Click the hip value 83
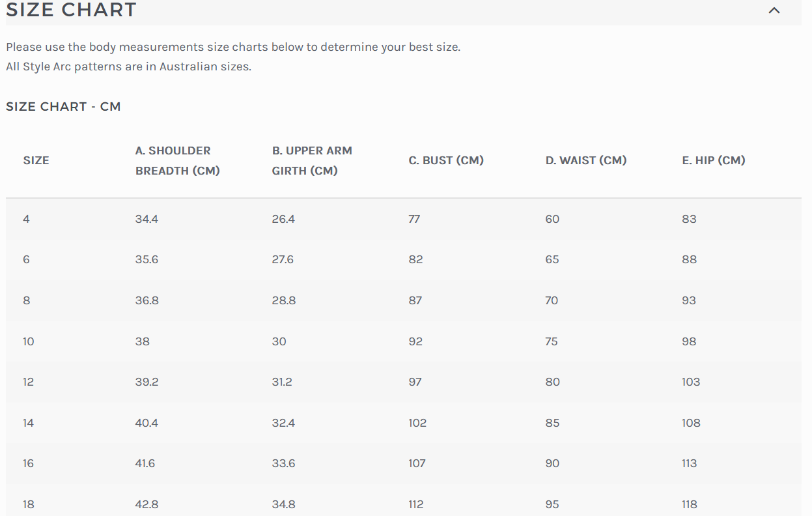The image size is (812, 516). point(689,219)
